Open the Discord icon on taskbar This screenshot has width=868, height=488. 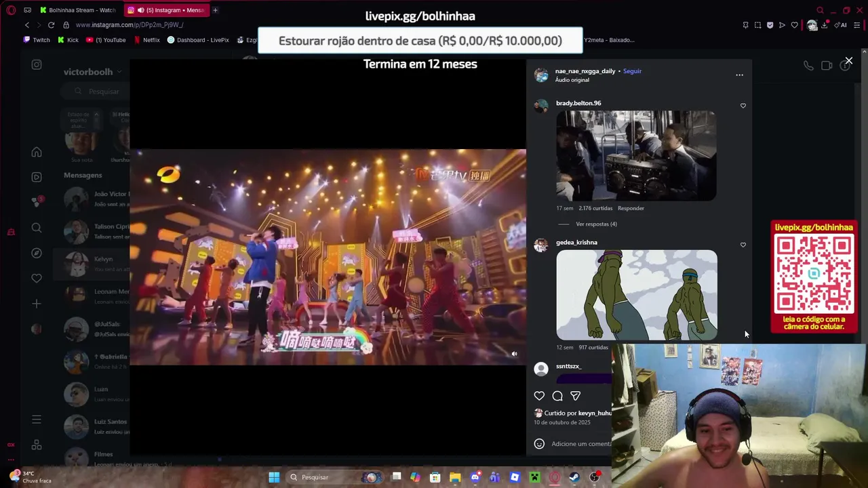tap(475, 477)
